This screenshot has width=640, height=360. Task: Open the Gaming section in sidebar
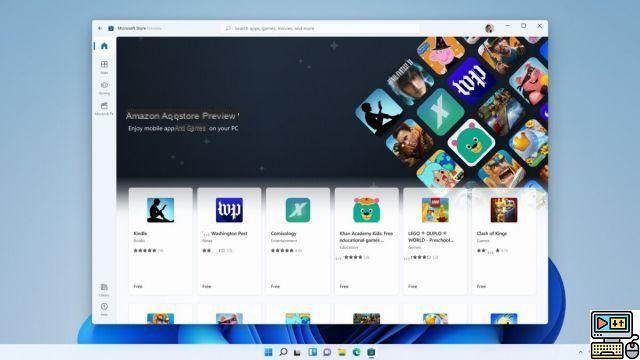pos(104,88)
